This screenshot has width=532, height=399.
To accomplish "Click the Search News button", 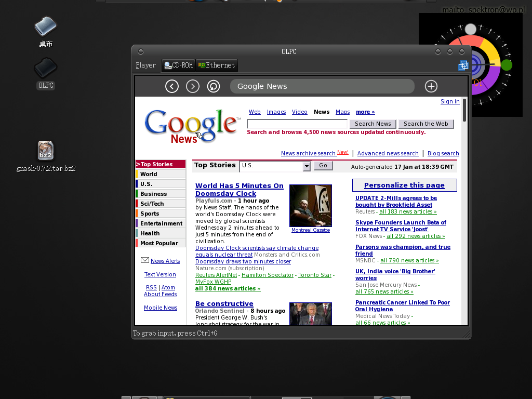I will pos(373,124).
